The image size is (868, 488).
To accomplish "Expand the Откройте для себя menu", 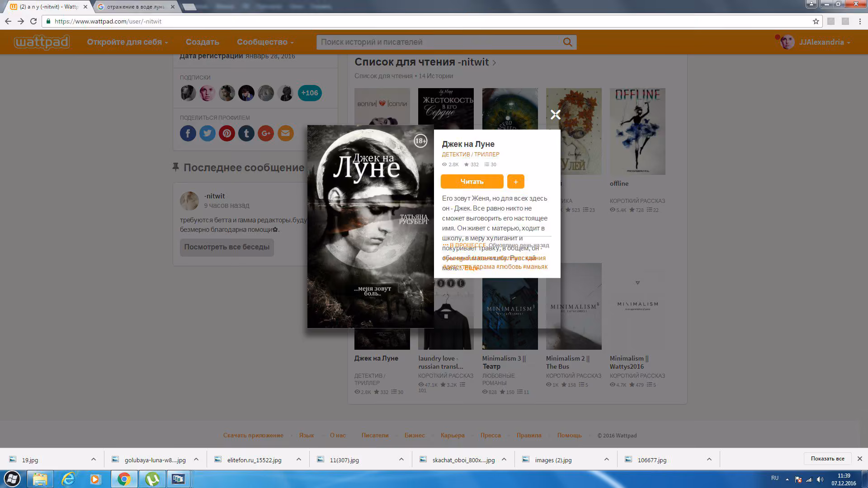I will tap(127, 42).
